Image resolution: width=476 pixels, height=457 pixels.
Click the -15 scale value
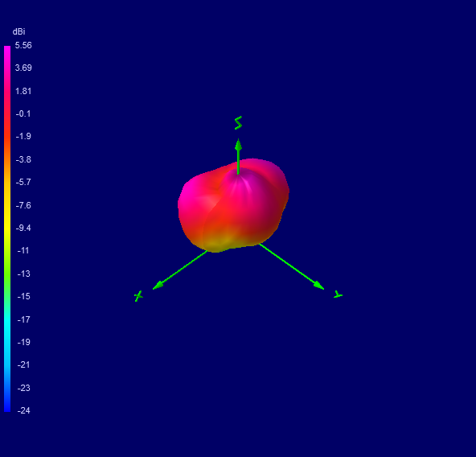[23, 296]
